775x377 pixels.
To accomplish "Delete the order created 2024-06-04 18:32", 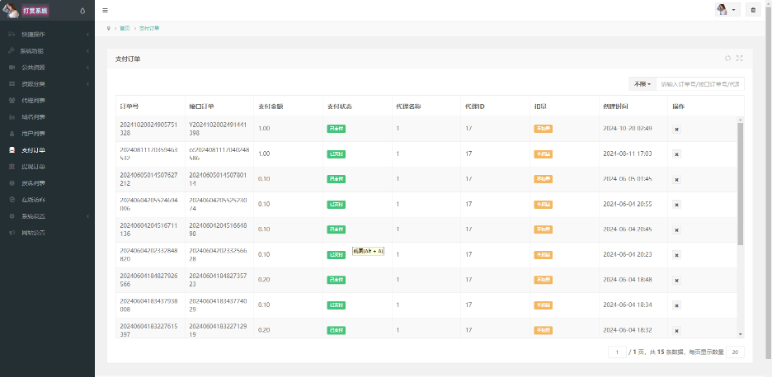I will pyautogui.click(x=677, y=331).
